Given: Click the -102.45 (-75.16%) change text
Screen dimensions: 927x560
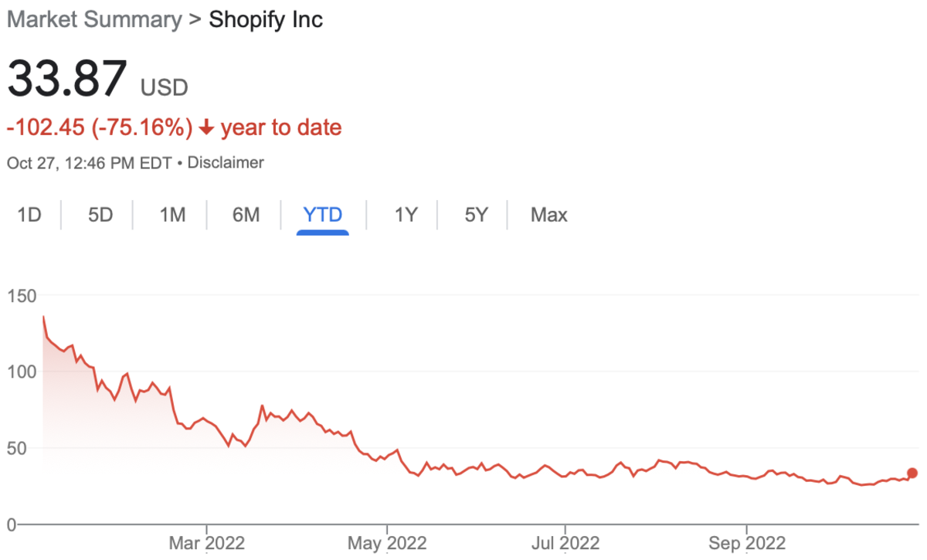Looking at the screenshot, I should (x=99, y=127).
